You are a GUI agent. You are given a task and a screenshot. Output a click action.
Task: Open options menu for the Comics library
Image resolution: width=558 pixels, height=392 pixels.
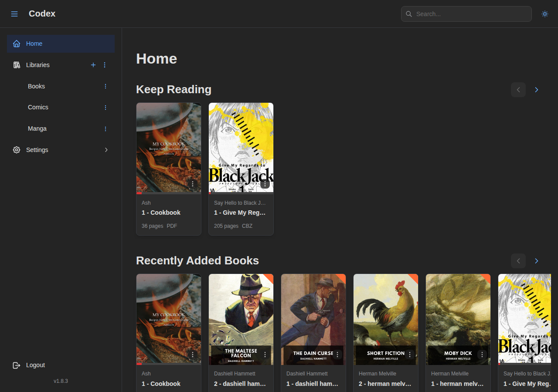(x=105, y=107)
